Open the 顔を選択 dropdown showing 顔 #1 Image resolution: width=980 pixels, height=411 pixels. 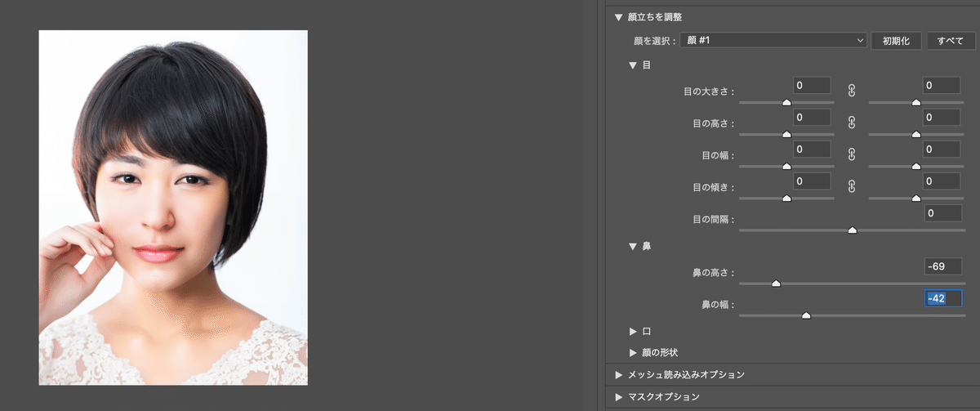773,40
